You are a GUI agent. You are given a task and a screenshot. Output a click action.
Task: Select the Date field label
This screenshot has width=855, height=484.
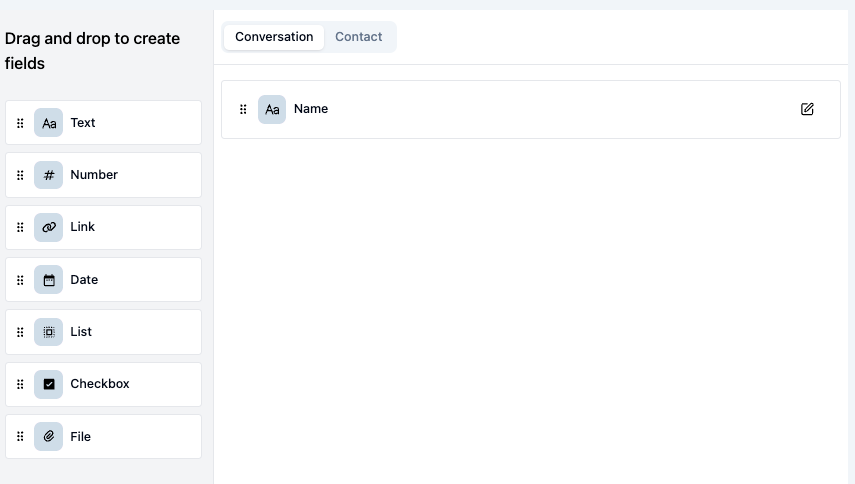tap(84, 280)
